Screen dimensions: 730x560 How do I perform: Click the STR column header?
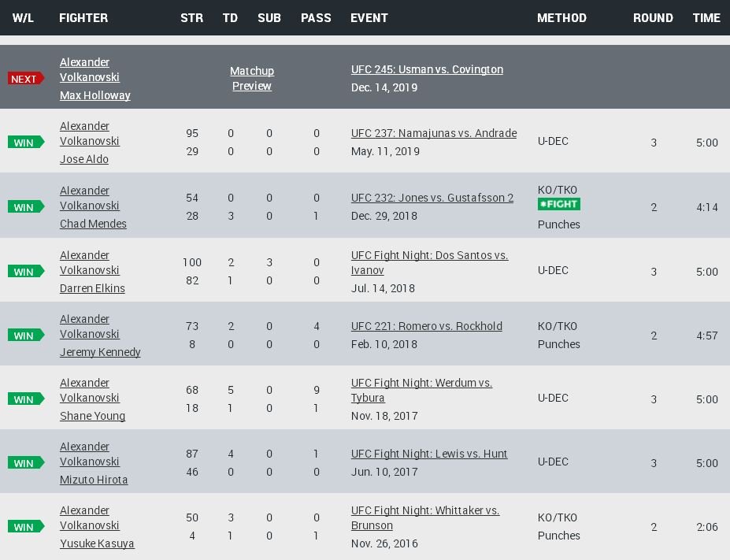click(191, 18)
